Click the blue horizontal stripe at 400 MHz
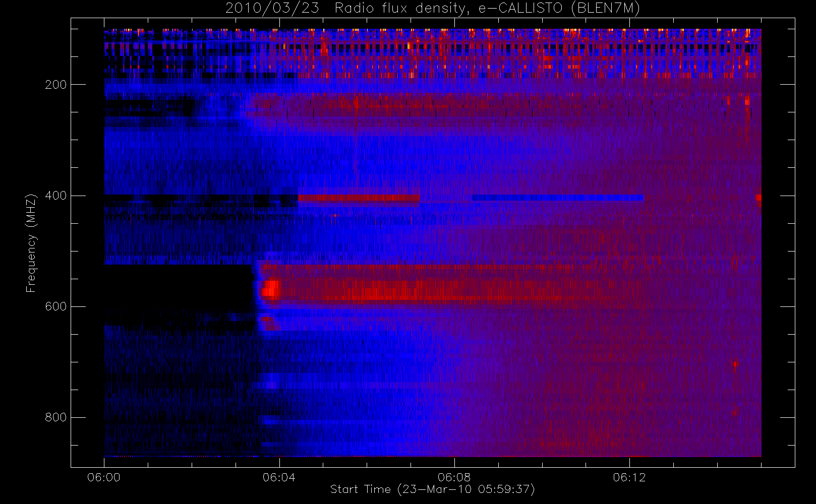 tap(557, 198)
